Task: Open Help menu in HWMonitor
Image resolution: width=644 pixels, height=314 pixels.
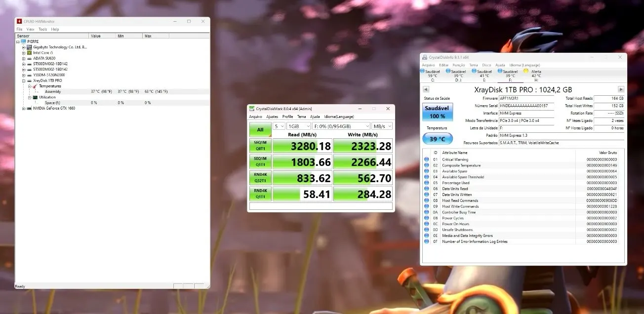Action: (x=55, y=29)
